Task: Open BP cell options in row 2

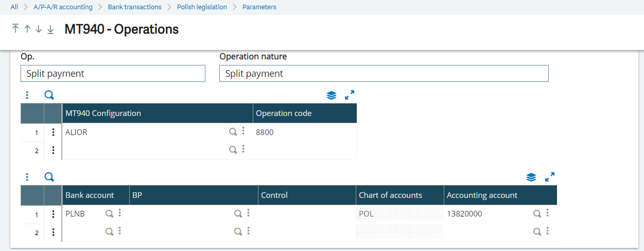Action: [x=248, y=231]
